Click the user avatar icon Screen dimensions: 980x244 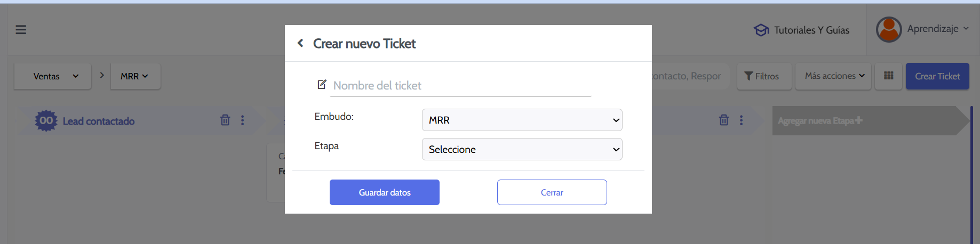click(889, 29)
